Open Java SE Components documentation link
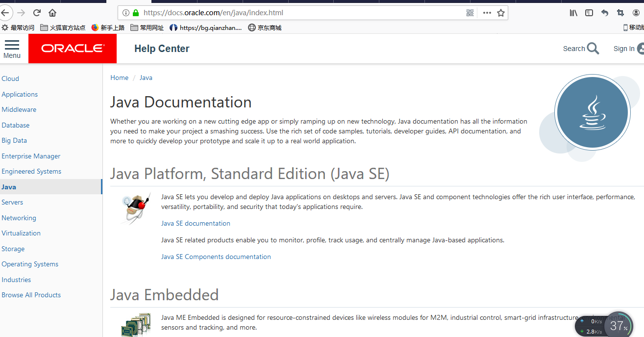 click(216, 257)
